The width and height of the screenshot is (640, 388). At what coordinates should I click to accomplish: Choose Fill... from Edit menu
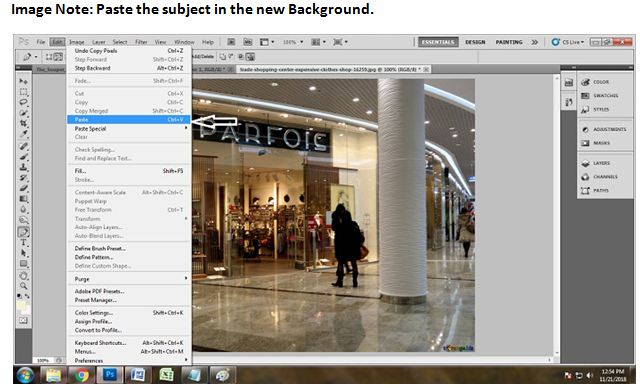129,171
